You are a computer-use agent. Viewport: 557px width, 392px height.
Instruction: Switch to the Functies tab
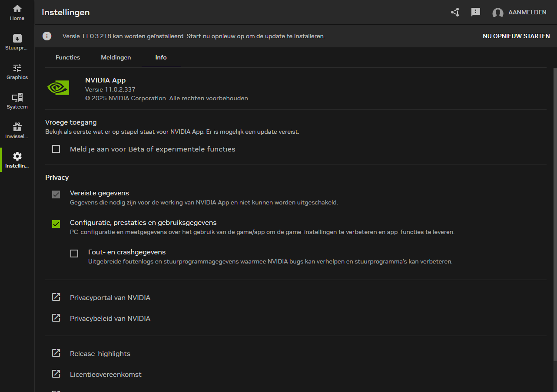click(68, 57)
